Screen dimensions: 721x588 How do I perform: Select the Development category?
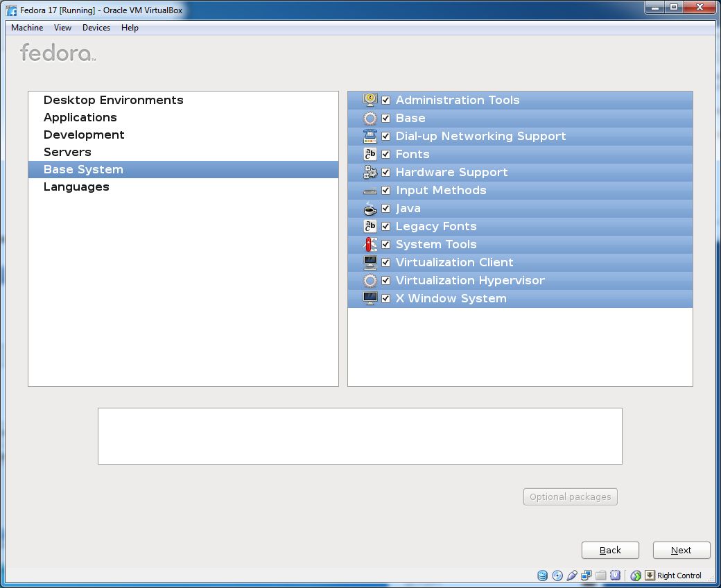tap(183, 135)
